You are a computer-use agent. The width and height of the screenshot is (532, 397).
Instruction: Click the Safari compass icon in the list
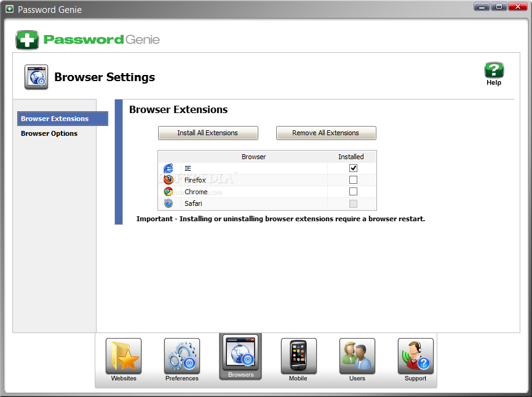(x=169, y=203)
